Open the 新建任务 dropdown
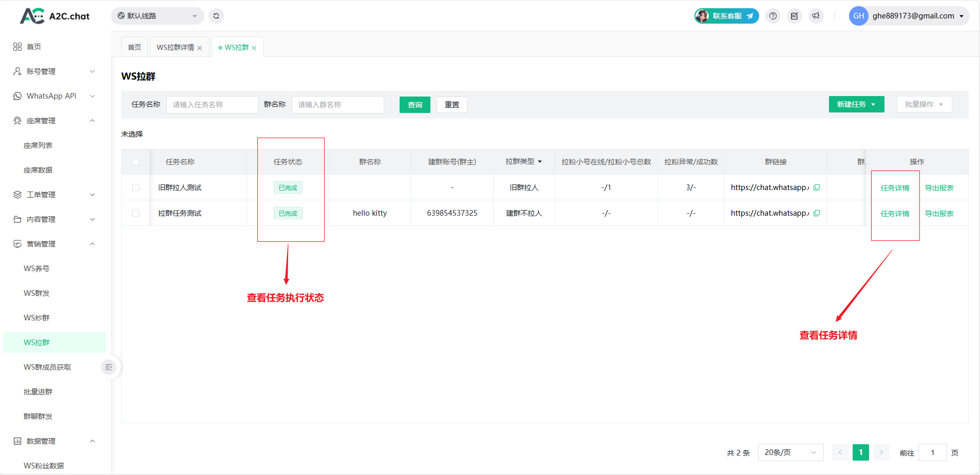980x475 pixels. 856,104
